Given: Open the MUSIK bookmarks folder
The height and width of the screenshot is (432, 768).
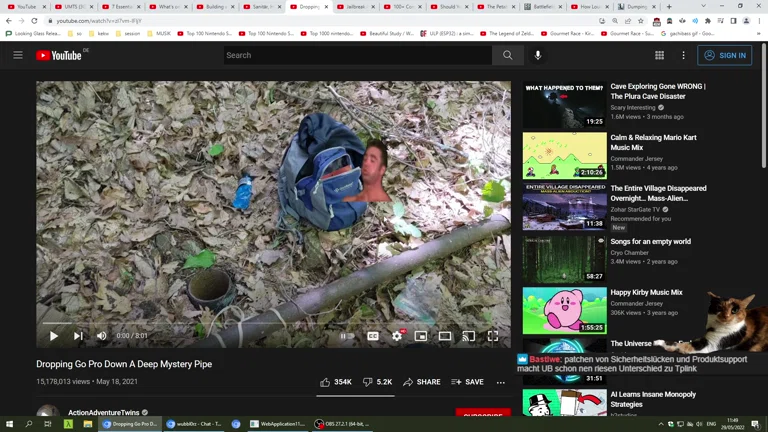Looking at the screenshot, I should tap(159, 34).
